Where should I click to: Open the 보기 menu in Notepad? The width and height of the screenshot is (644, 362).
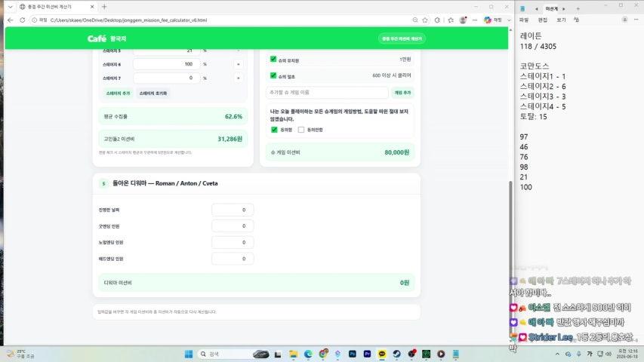(561, 20)
